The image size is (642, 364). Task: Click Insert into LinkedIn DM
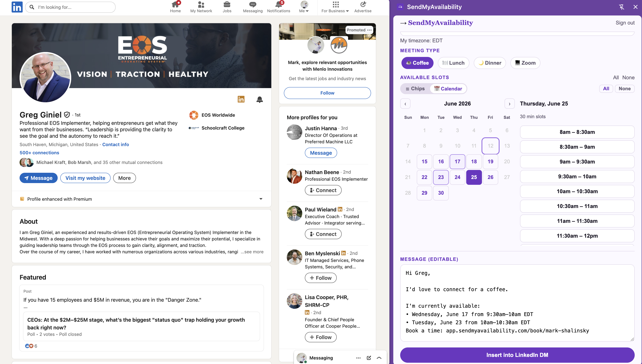517,355
